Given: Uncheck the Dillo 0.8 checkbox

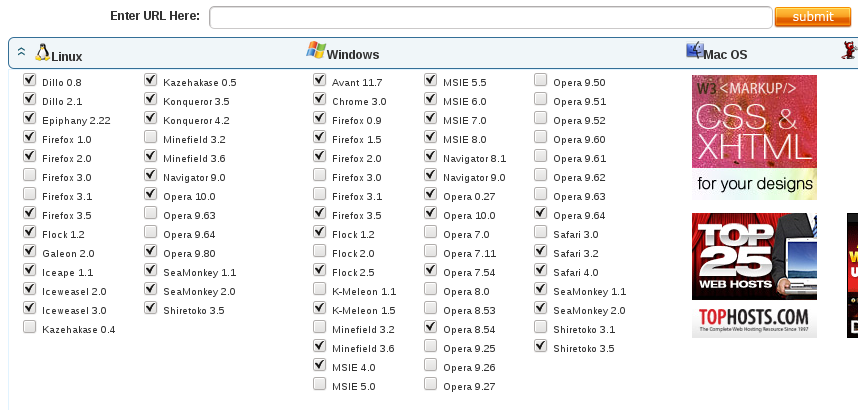Looking at the screenshot, I should coord(29,80).
